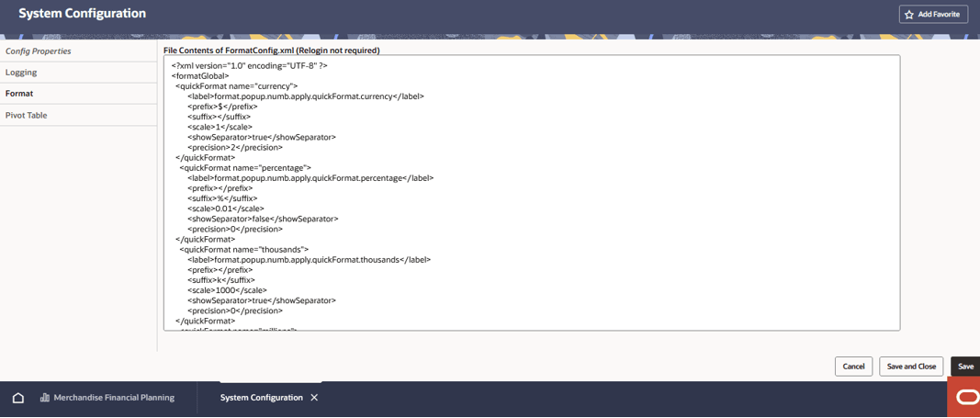Click the Add Favorite button
Image resolution: width=980 pixels, height=418 pixels.
[934, 15]
